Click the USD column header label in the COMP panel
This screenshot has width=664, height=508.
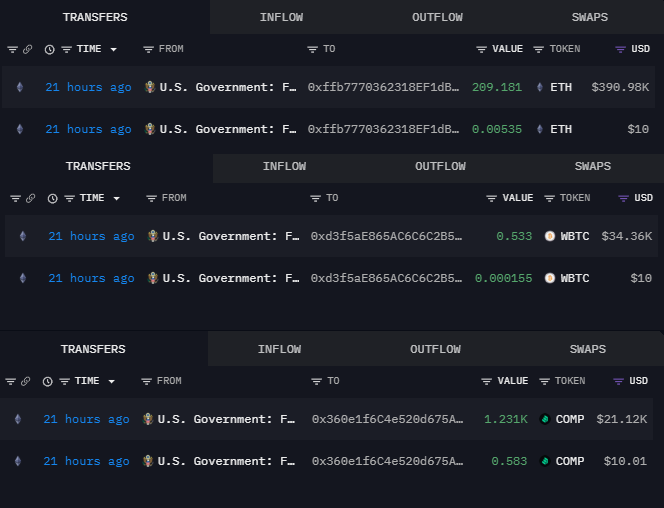[x=638, y=381]
